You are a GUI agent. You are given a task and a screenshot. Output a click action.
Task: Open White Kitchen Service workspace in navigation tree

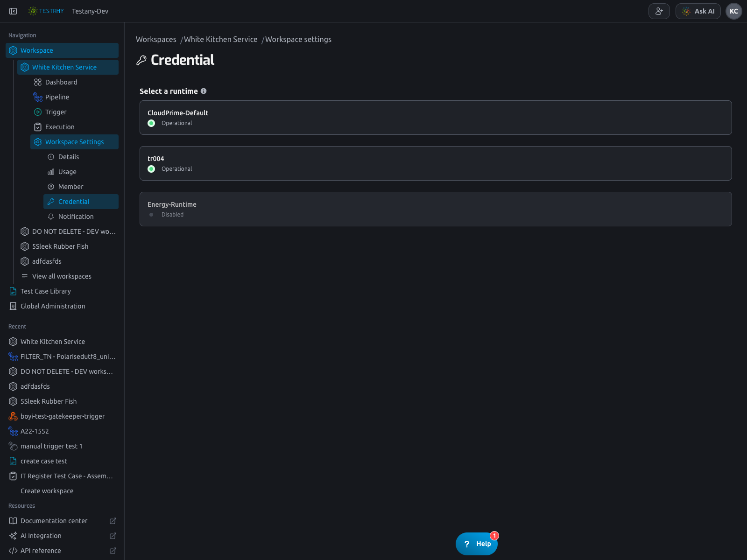(x=68, y=67)
